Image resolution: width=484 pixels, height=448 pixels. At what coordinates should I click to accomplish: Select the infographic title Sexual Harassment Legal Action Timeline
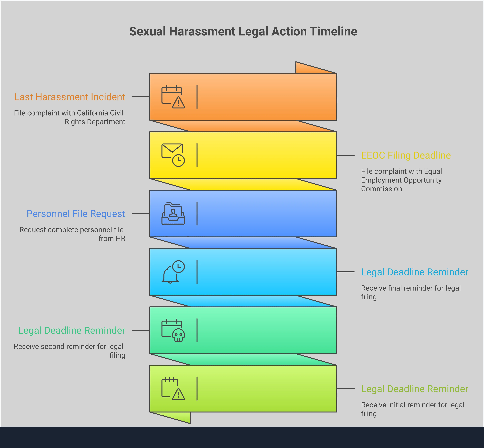pyautogui.click(x=243, y=31)
